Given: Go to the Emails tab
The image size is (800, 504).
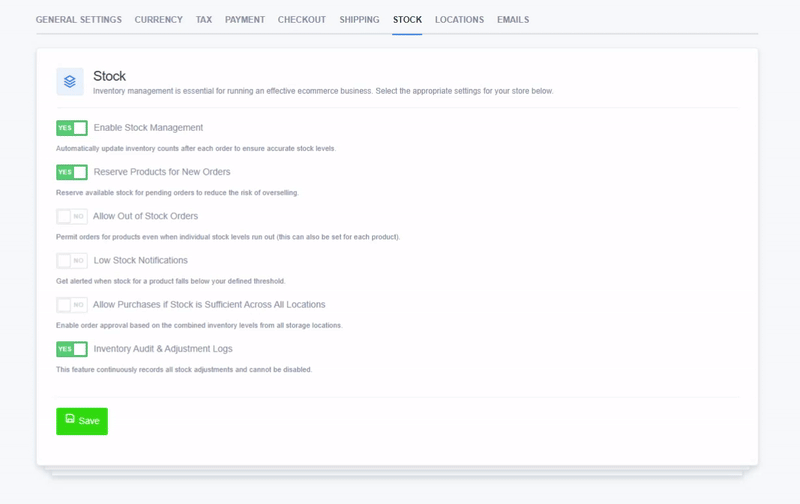Looking at the screenshot, I should coord(513,20).
